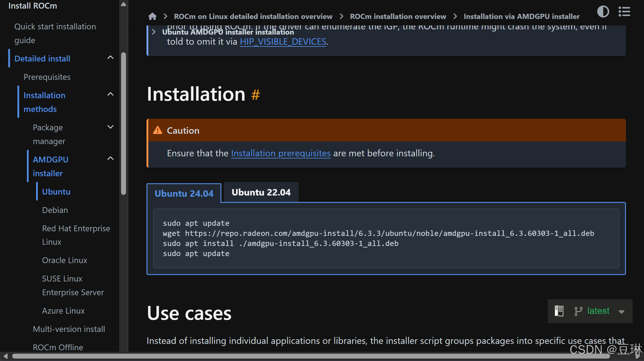Open the table of contents list icon
This screenshot has width=644, height=361.
[624, 12]
